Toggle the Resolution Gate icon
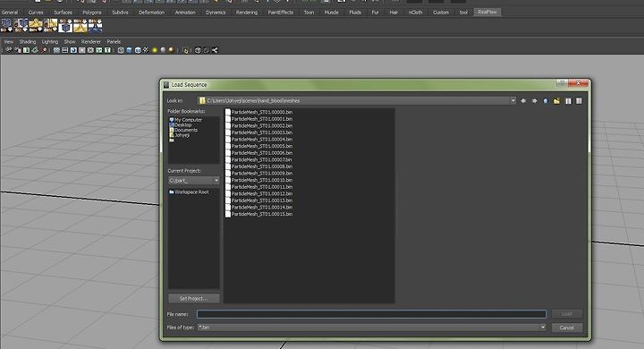Image resolution: width=644 pixels, height=349 pixels. pyautogui.click(x=73, y=50)
